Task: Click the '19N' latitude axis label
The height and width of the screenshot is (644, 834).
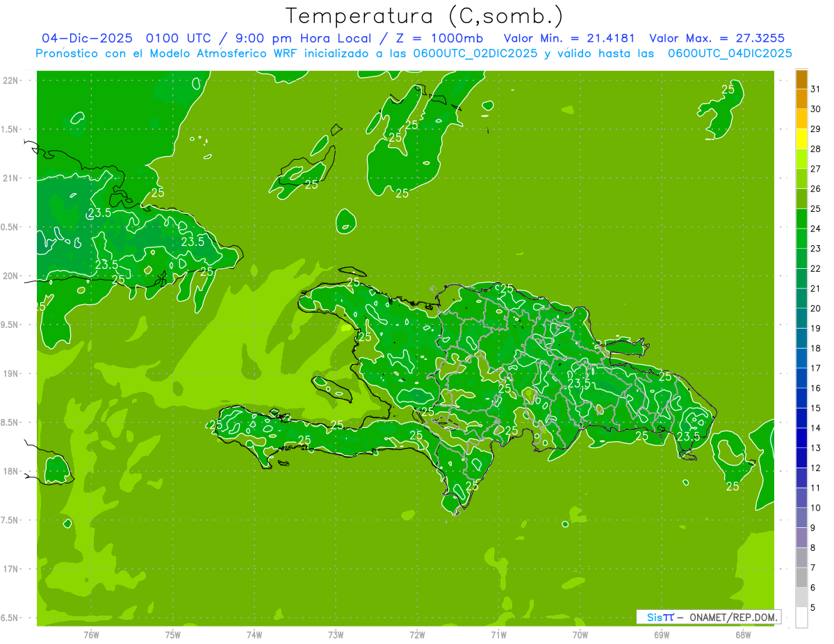Action: 11,374
